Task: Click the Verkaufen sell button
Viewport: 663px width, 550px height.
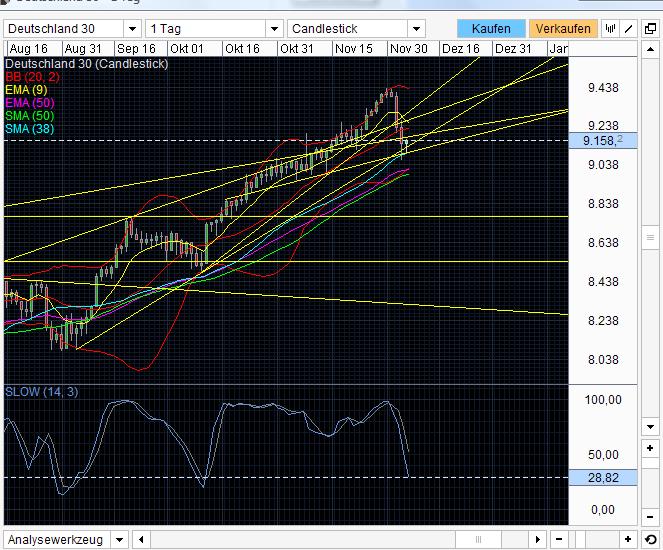Action: (563, 29)
